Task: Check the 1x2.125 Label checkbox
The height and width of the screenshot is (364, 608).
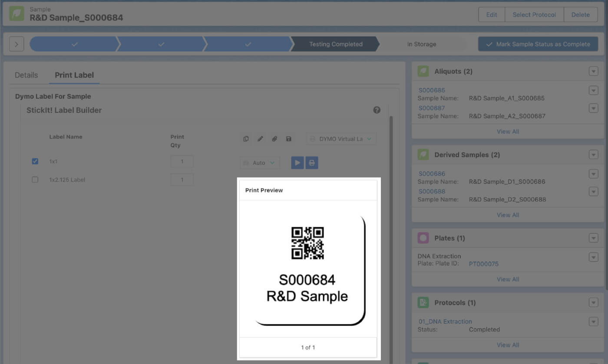Action: pyautogui.click(x=35, y=179)
